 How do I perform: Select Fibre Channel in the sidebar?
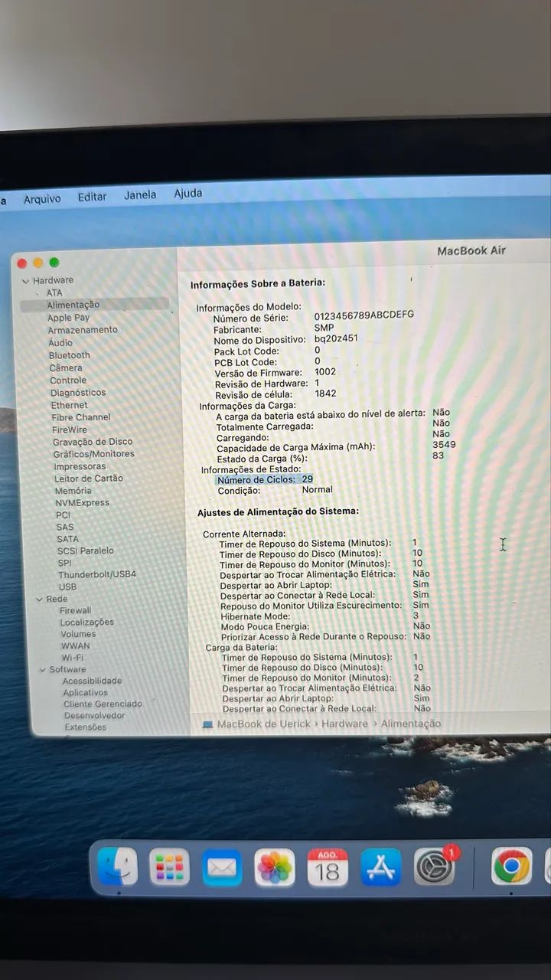pos(81,417)
